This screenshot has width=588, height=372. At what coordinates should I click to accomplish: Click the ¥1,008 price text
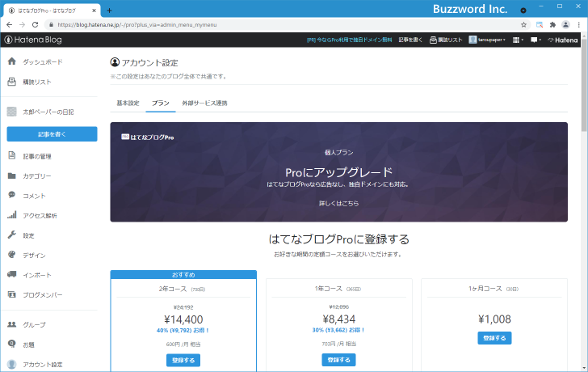(x=494, y=319)
